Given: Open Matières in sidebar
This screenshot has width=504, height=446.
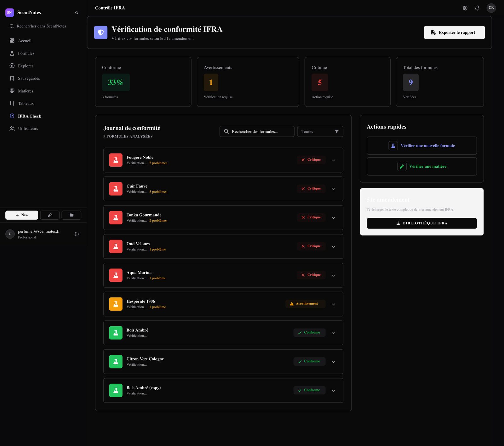Looking at the screenshot, I should (43, 91).
